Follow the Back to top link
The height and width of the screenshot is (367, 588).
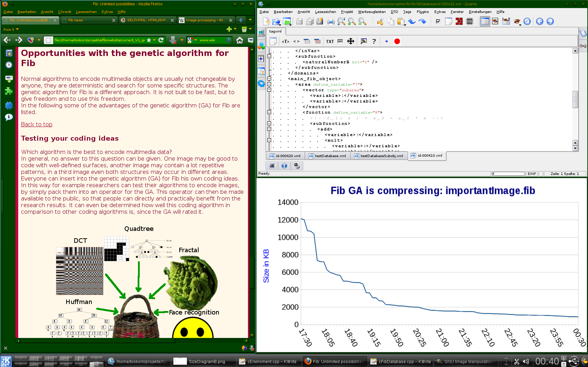[x=37, y=124]
